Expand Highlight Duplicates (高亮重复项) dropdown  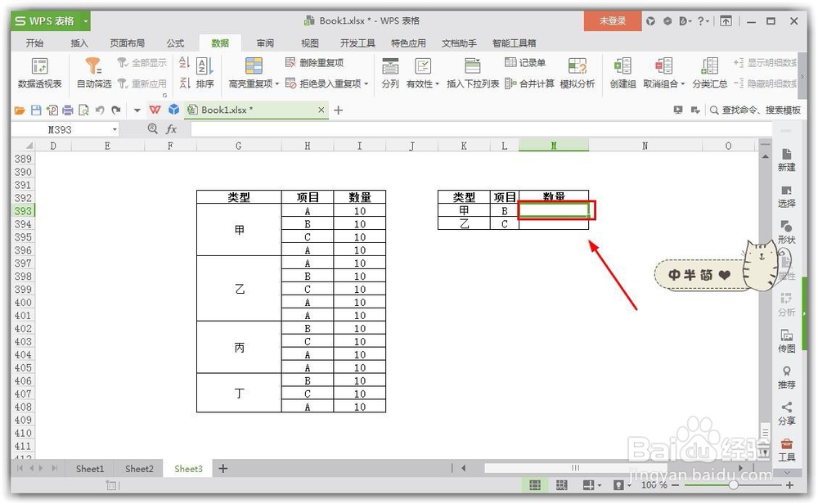277,84
